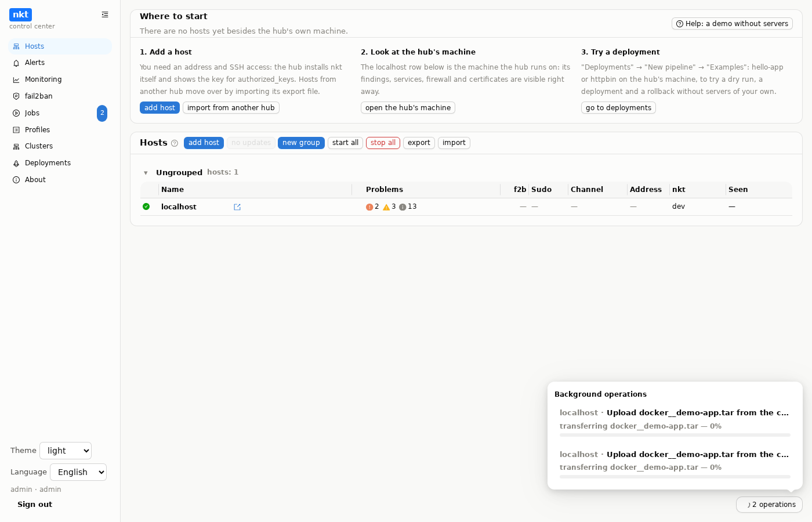Open the Theme dropdown set to light
This screenshot has height=522, width=812.
[x=66, y=451]
